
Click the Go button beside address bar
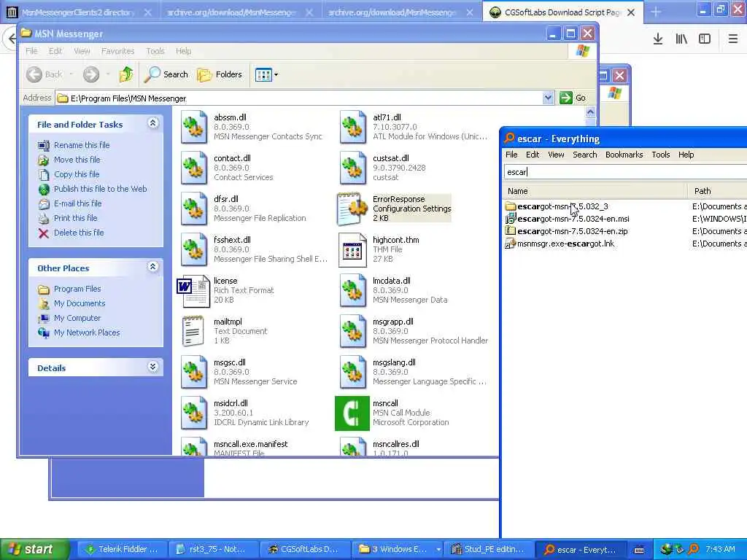pos(573,98)
